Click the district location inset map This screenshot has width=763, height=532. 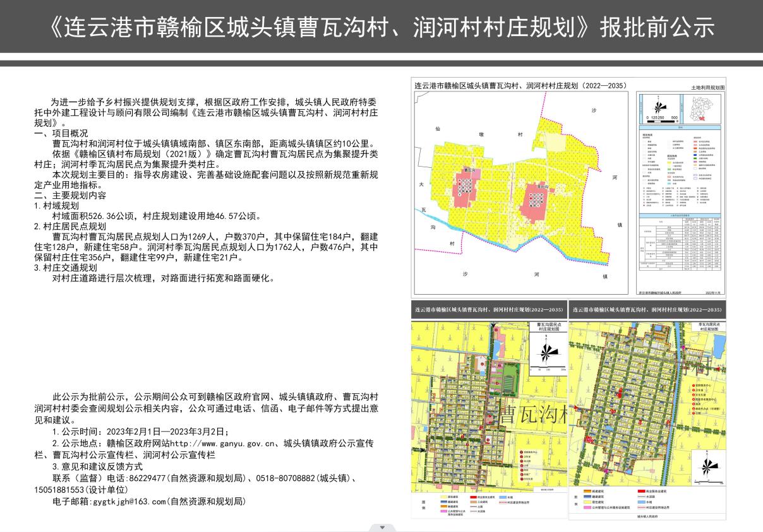(703, 108)
